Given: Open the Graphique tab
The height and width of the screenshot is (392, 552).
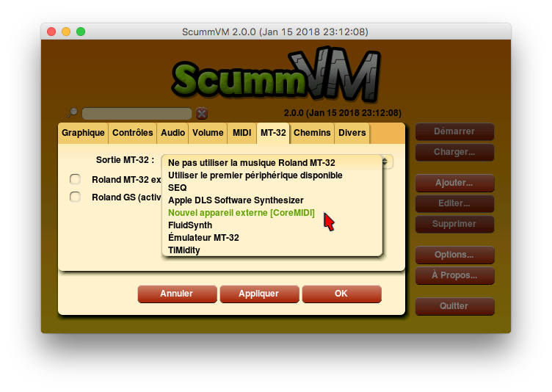Looking at the screenshot, I should click(83, 133).
